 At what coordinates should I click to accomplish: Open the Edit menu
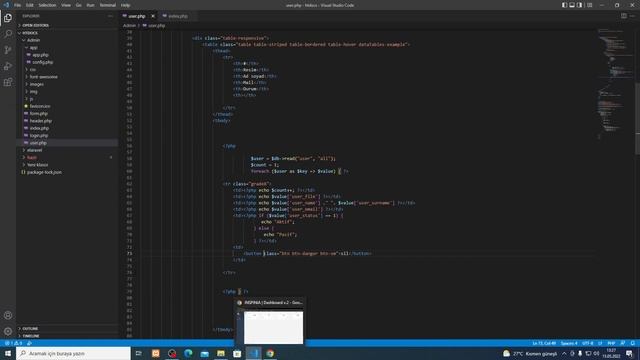coord(30,5)
